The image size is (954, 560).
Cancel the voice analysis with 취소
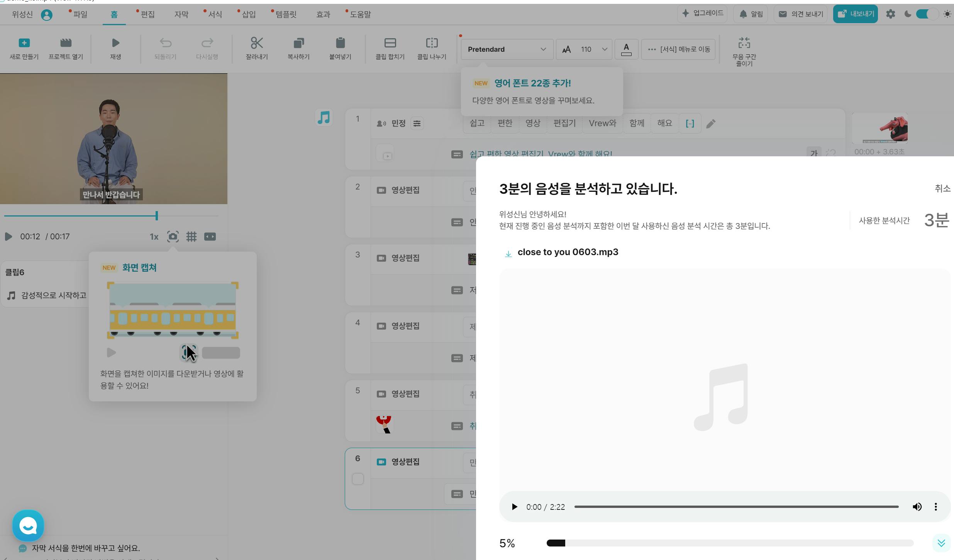(942, 189)
